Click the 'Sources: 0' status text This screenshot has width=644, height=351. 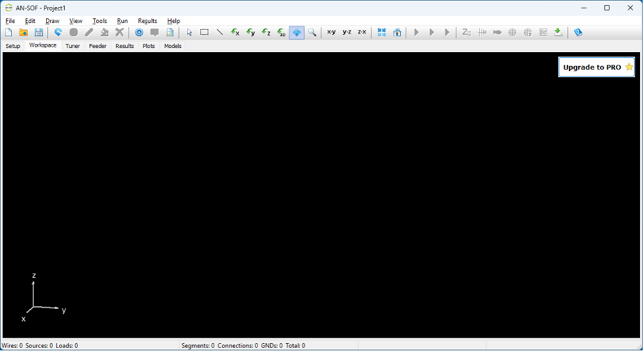click(39, 346)
